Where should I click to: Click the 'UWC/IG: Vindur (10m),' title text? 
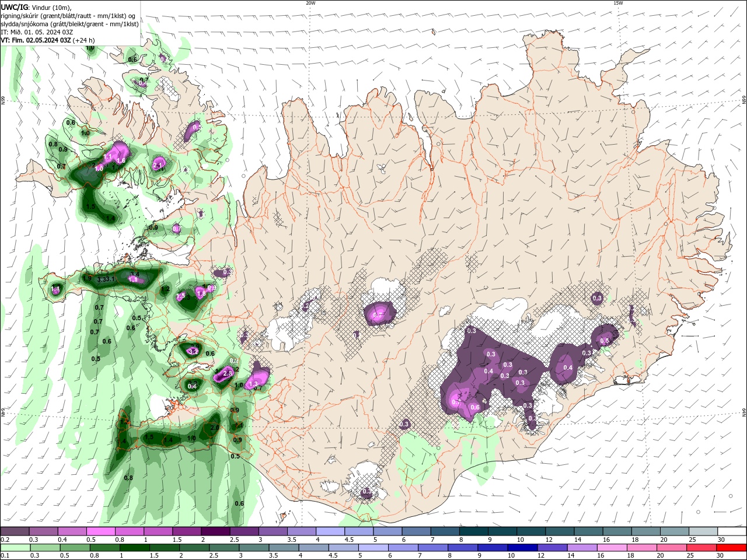click(x=36, y=7)
